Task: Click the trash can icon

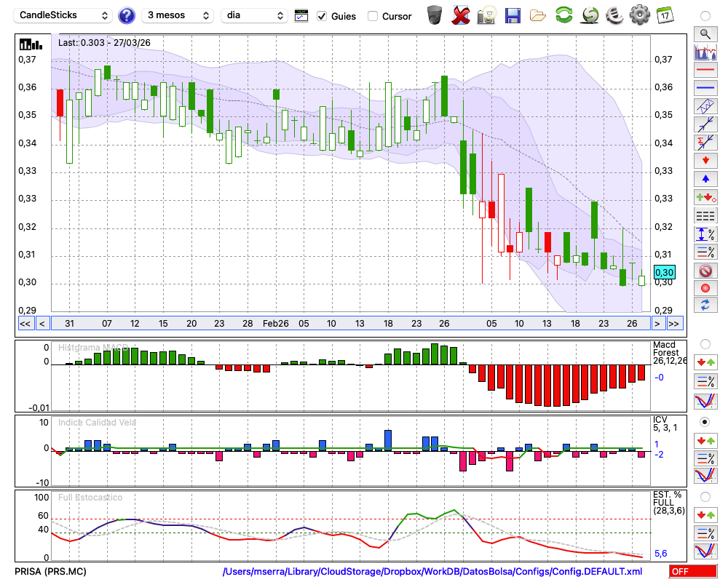Action: point(435,15)
